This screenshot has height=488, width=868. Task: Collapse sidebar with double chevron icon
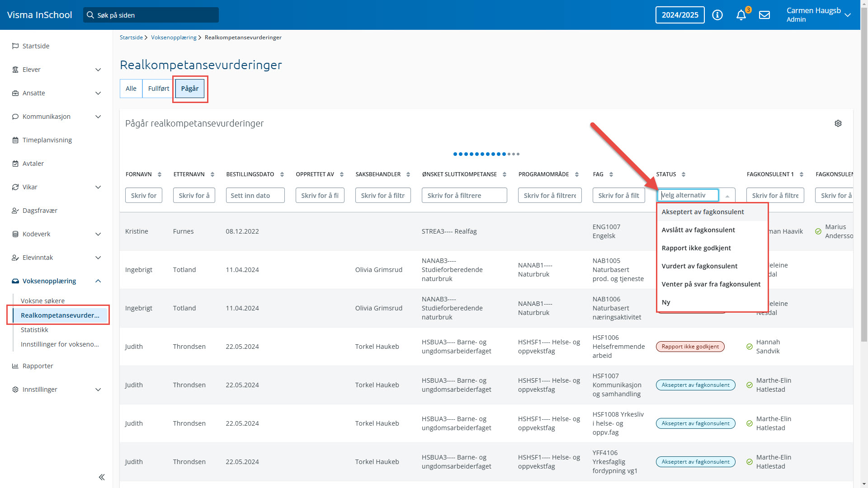coord(102,477)
